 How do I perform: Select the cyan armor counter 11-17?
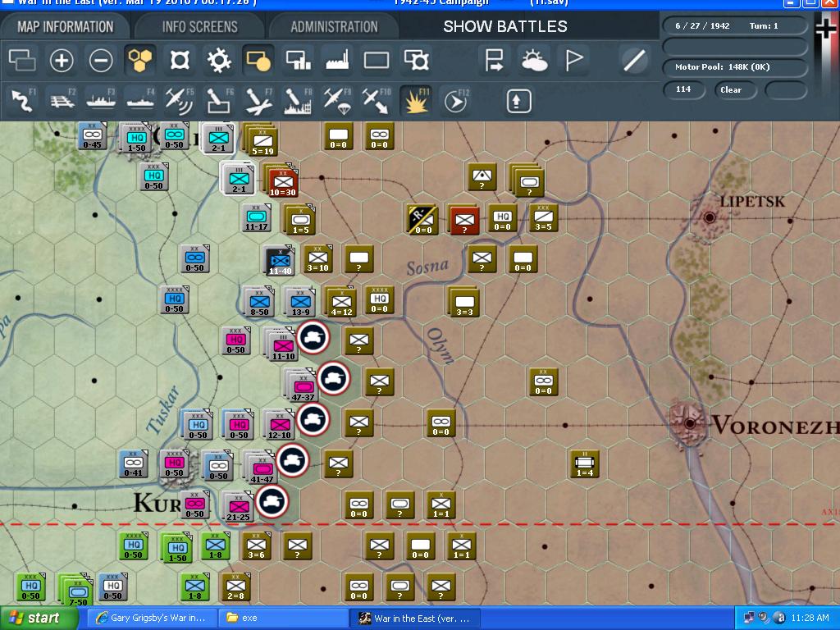click(257, 217)
